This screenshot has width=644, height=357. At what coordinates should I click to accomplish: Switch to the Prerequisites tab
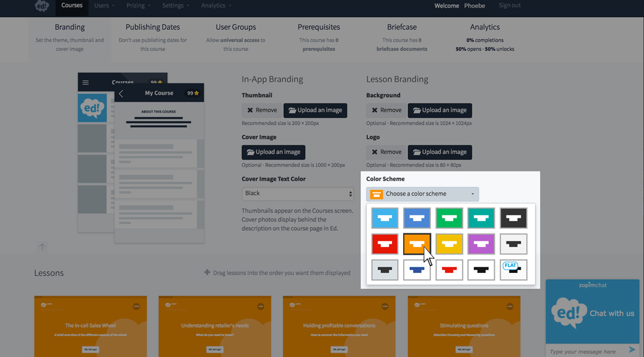click(x=319, y=38)
